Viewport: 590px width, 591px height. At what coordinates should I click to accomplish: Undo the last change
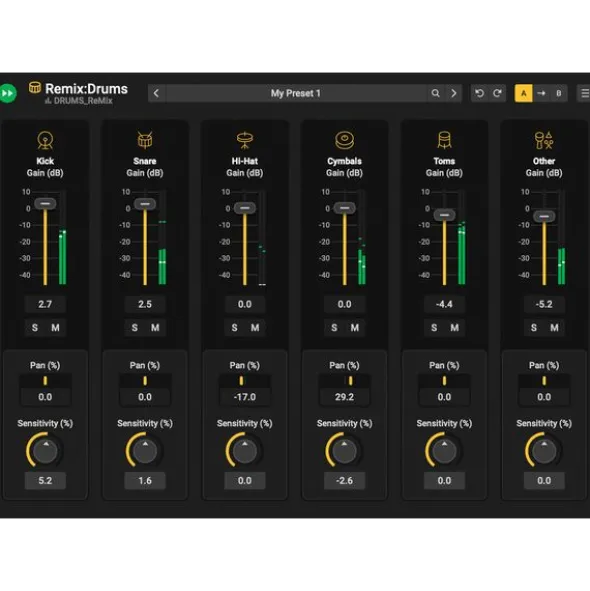click(x=480, y=93)
